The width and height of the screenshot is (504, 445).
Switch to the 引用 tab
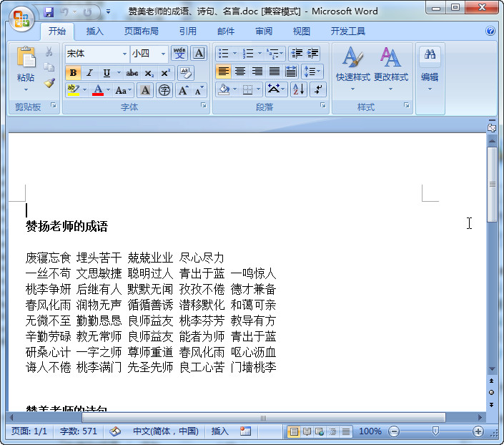tap(188, 31)
